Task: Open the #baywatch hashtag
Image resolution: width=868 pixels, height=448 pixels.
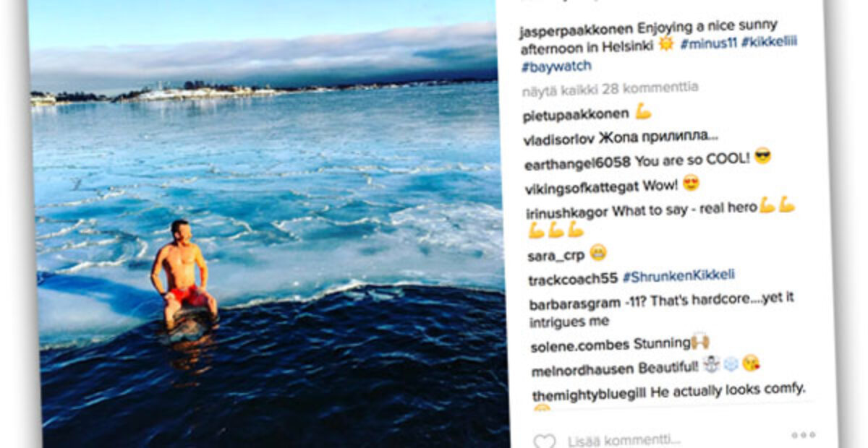Action: pyautogui.click(x=556, y=66)
